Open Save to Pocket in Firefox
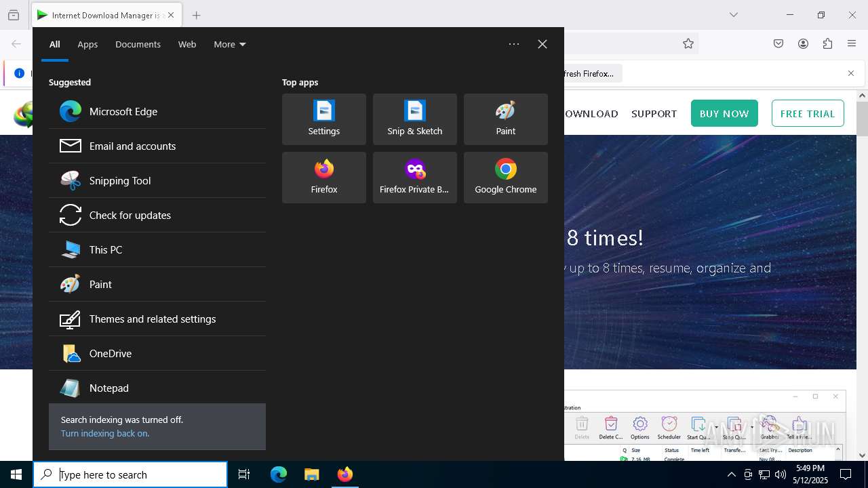868x488 pixels. 778,44
